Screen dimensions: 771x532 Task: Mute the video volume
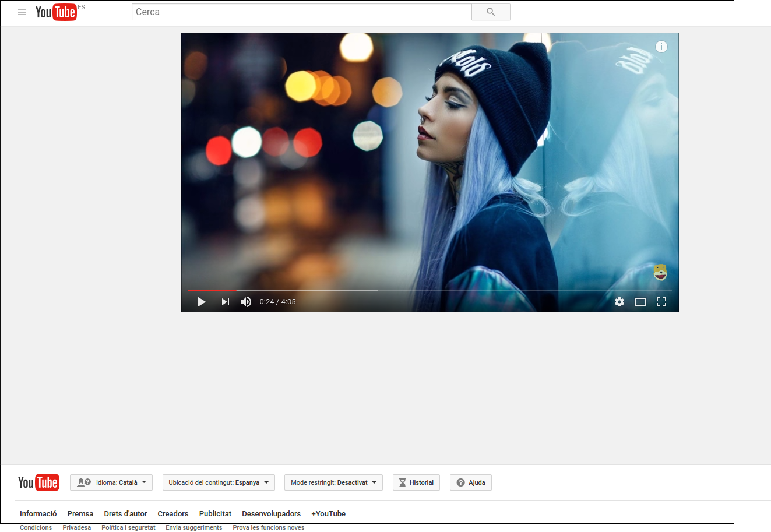(x=246, y=302)
